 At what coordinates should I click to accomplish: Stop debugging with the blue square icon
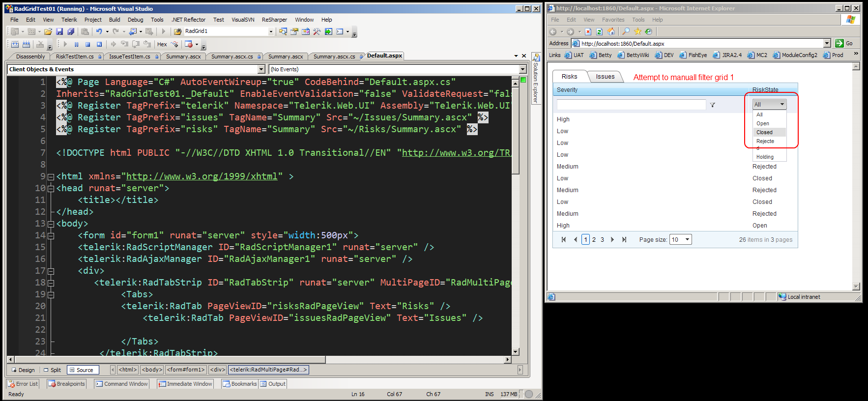[88, 44]
